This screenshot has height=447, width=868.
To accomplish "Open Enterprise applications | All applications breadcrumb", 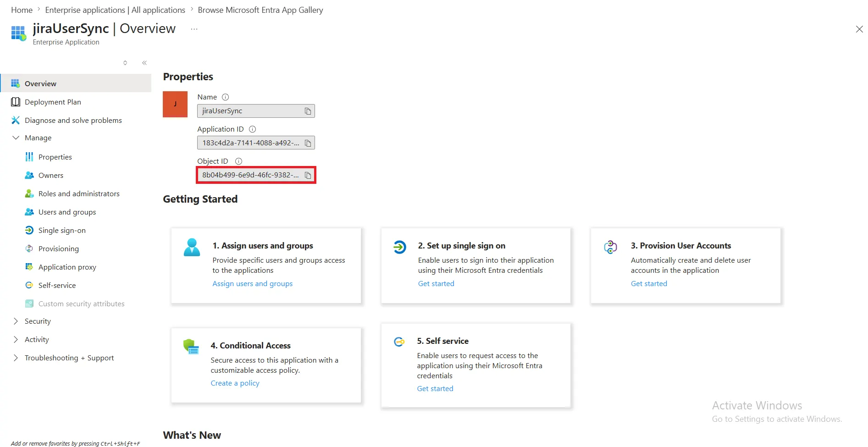I will point(115,10).
